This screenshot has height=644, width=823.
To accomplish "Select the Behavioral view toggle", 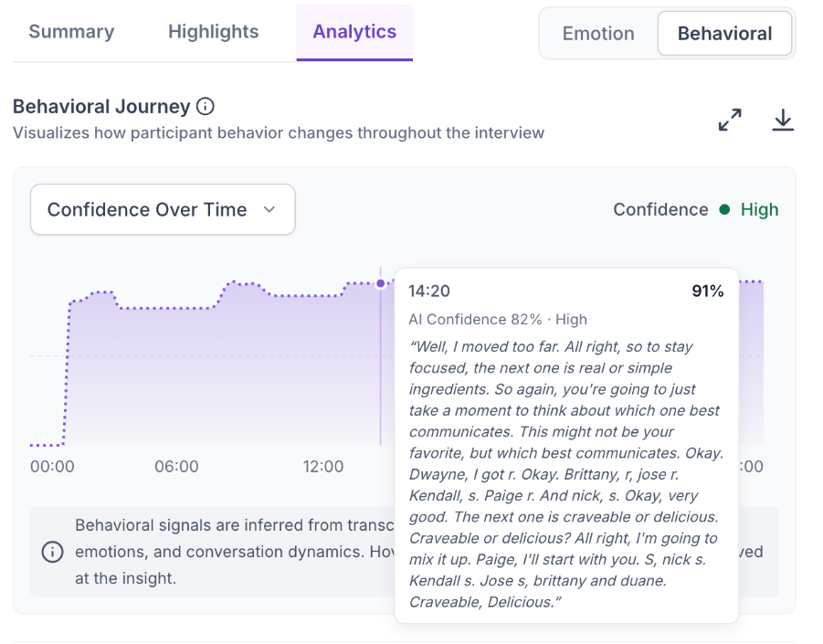I will (725, 33).
